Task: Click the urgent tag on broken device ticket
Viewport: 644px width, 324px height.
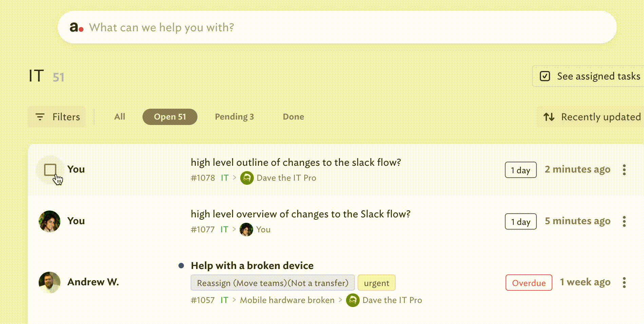Action: pos(377,283)
